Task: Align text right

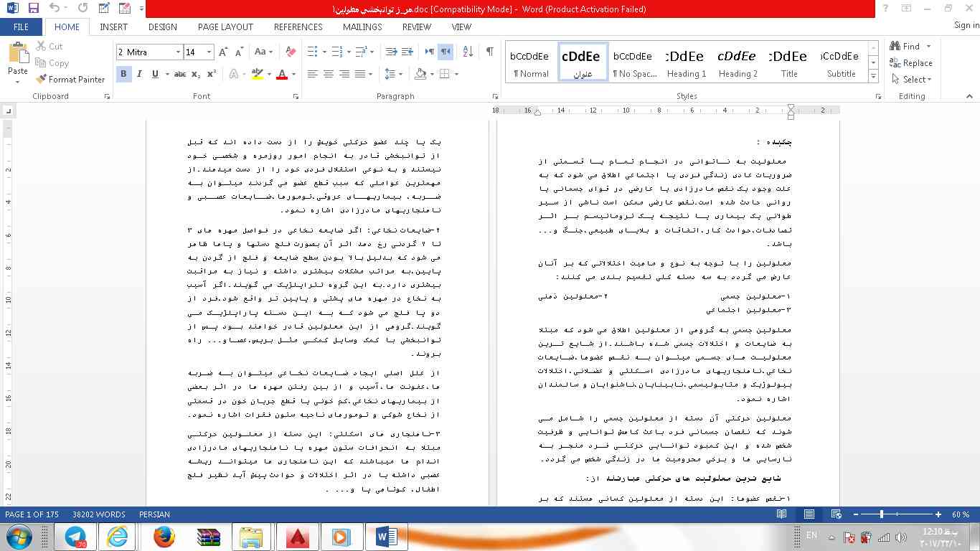Action: [344, 74]
